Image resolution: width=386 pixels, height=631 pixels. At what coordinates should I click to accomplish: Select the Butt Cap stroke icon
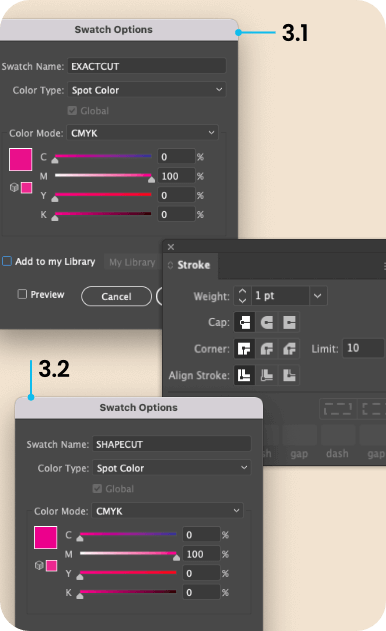[244, 322]
